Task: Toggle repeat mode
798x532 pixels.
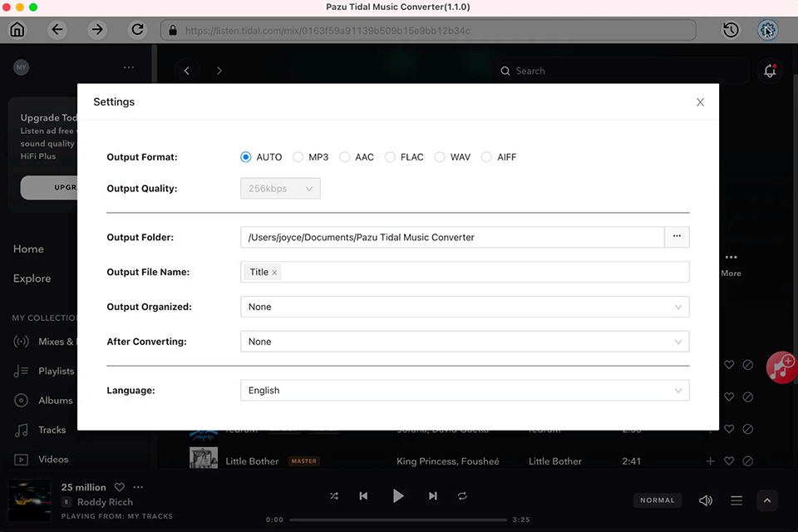Action: coord(462,496)
